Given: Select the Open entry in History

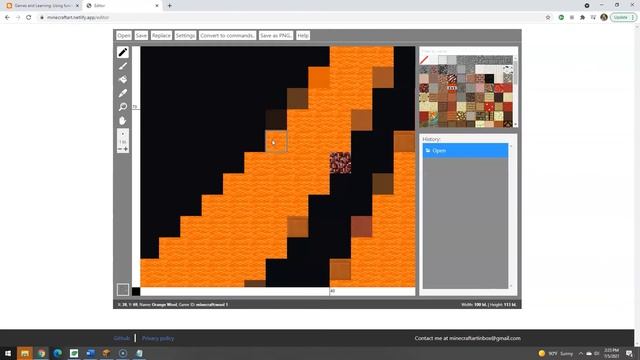Looking at the screenshot, I should click(465, 151).
